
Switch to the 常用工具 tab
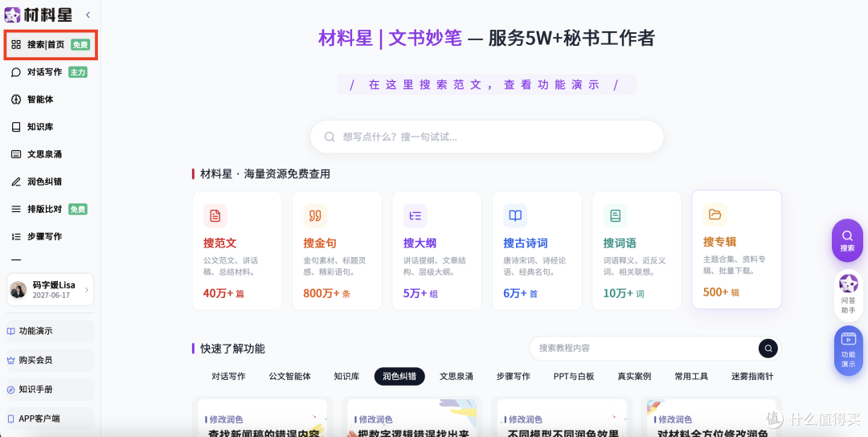(691, 377)
